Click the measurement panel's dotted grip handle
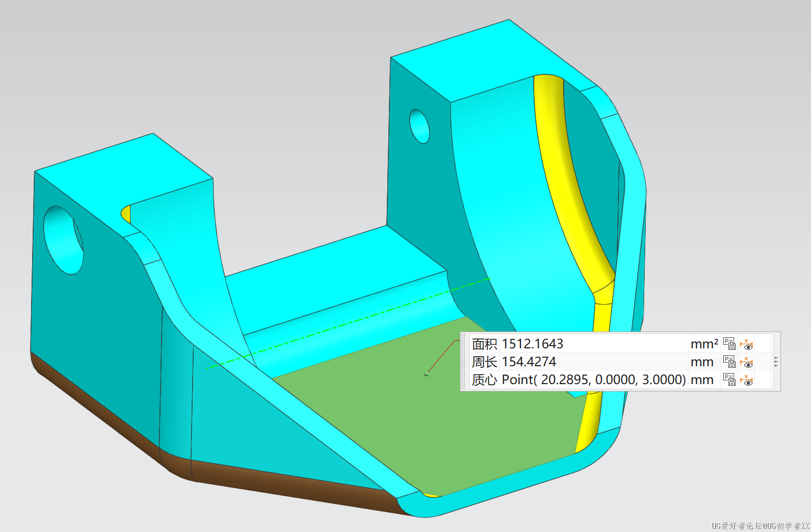This screenshot has width=811, height=532. tap(464, 362)
